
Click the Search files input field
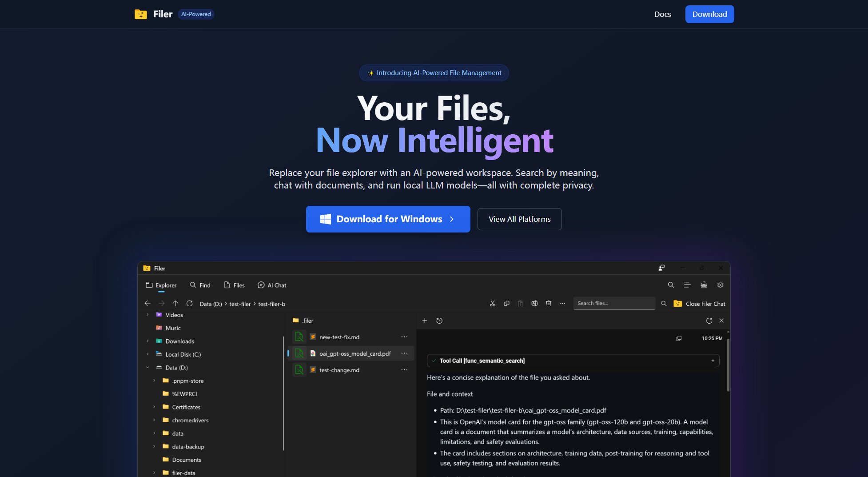pyautogui.click(x=614, y=303)
